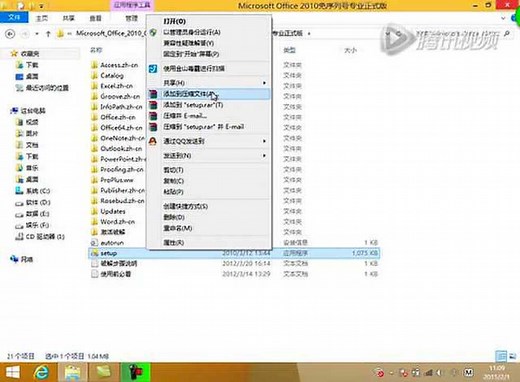Choose 剪切(T) in context menu
Viewport: 520px width, 382px height.
pos(208,170)
